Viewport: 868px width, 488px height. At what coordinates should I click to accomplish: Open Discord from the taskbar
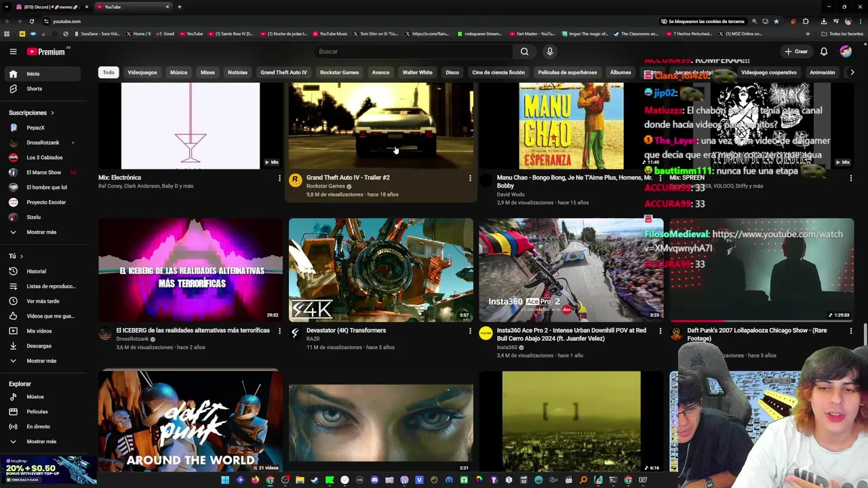tap(374, 480)
